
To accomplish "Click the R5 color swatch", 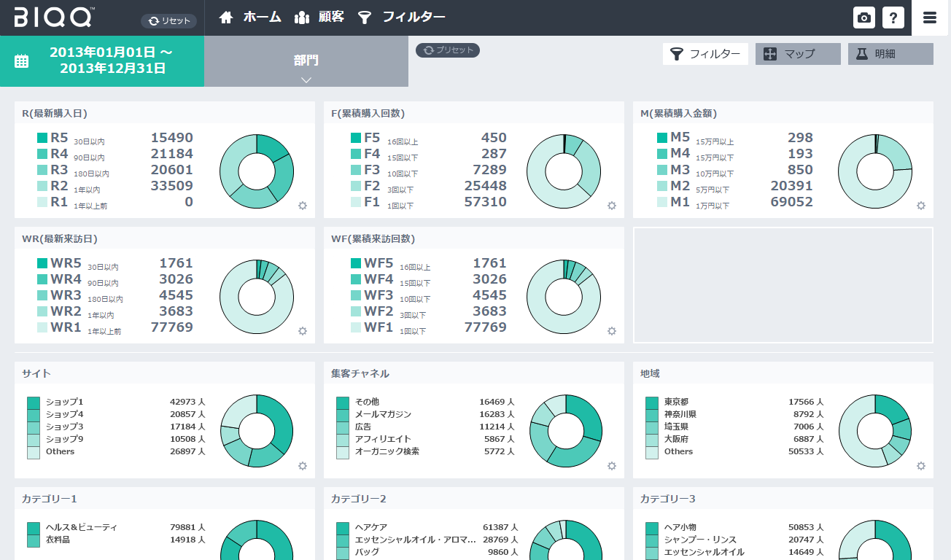I will tap(42, 138).
